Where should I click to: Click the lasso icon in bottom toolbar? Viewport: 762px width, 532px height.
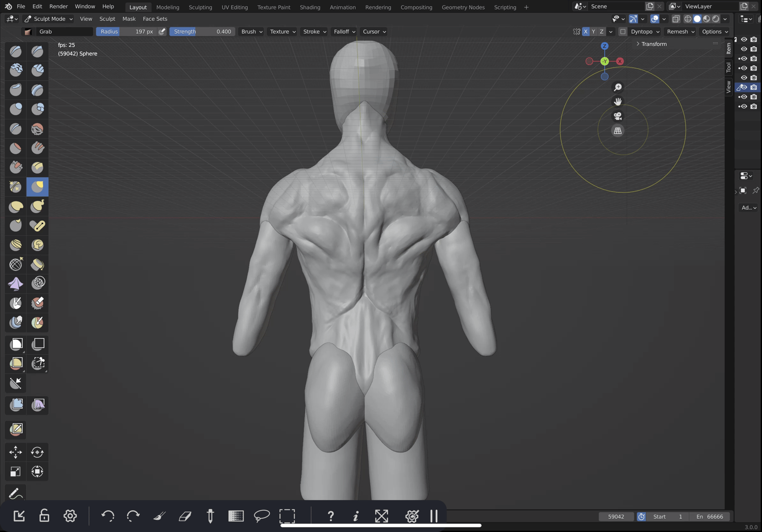[x=261, y=516]
